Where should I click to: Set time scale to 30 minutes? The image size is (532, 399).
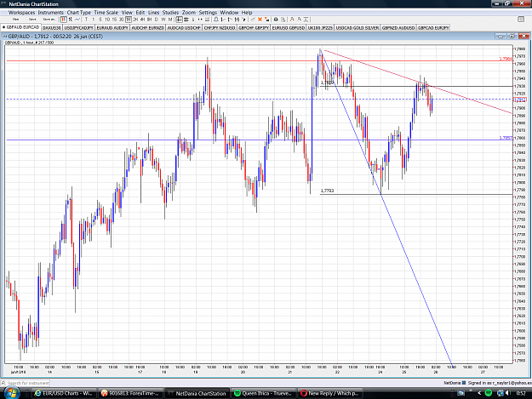(121, 20)
